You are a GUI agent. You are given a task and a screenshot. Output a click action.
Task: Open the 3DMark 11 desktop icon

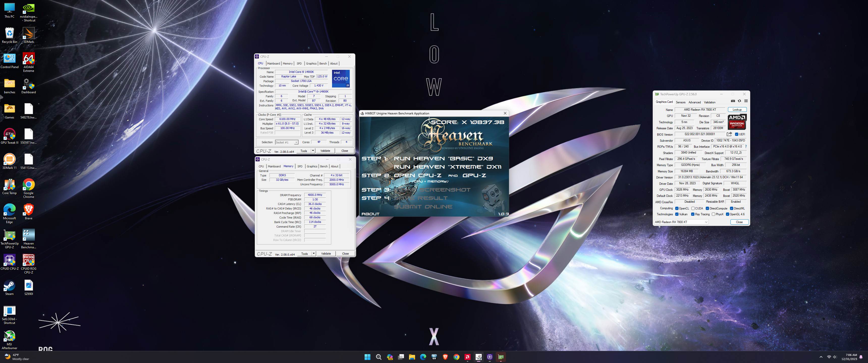click(9, 161)
